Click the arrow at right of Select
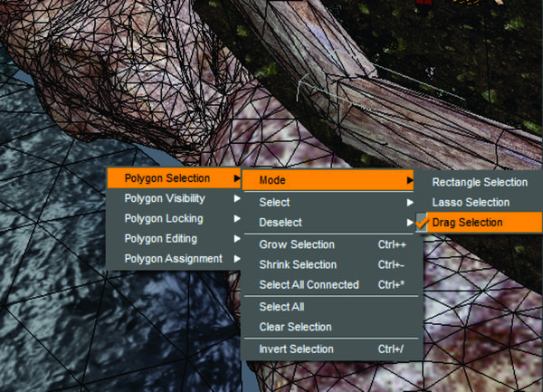The image size is (543, 392). click(410, 202)
